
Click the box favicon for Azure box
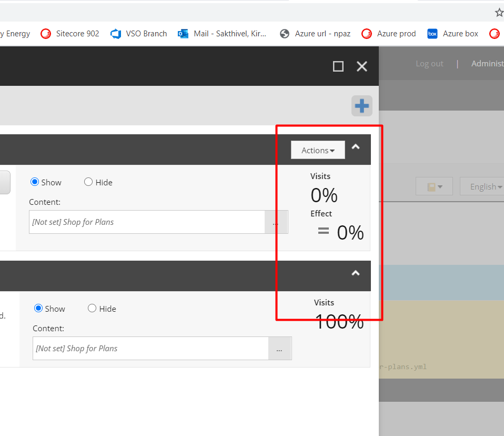click(432, 34)
